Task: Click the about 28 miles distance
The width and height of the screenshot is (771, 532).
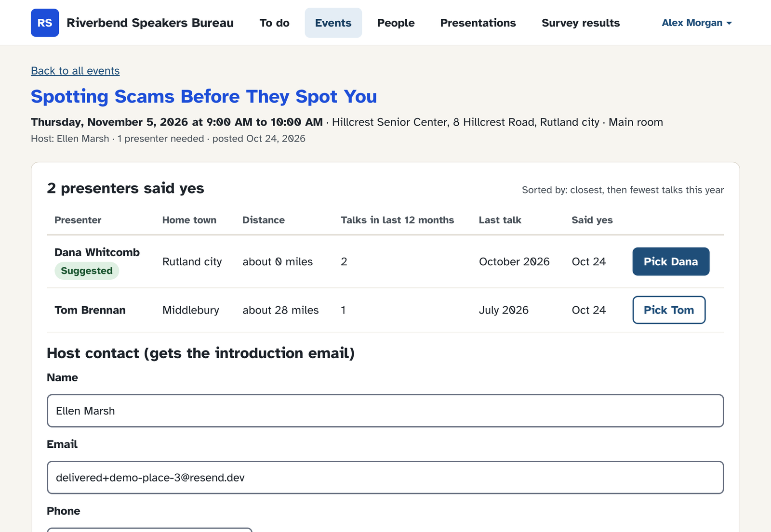Action: click(x=280, y=310)
